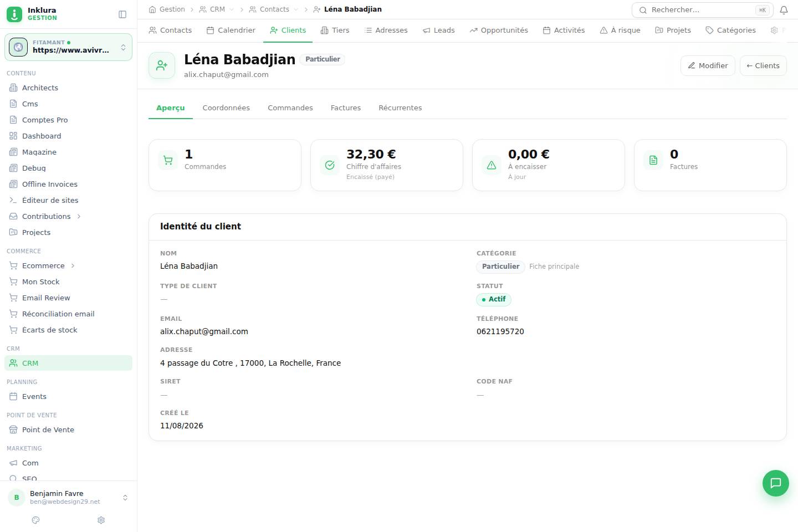
Task: Open Offline Invoices in sidebar
Action: [x=69, y=184]
